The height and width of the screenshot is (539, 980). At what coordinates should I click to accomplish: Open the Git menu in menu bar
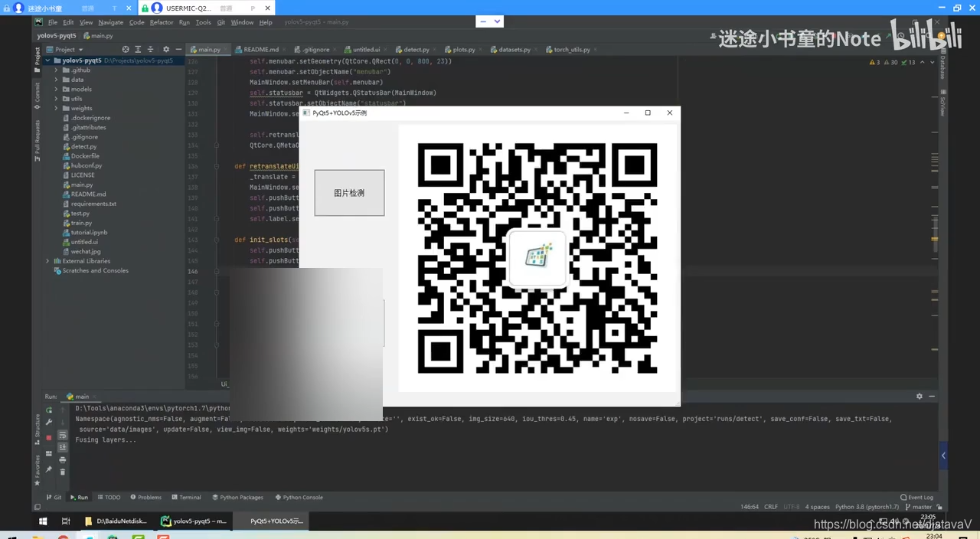[x=220, y=22]
